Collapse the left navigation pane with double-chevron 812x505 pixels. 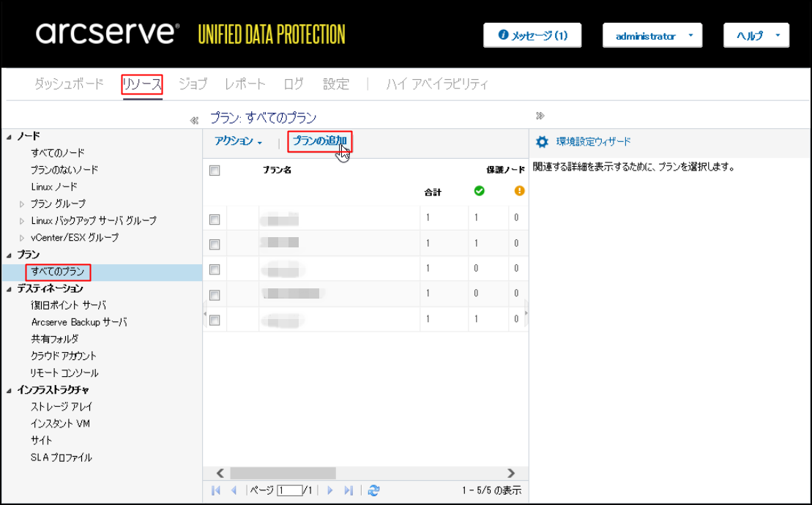point(194,121)
